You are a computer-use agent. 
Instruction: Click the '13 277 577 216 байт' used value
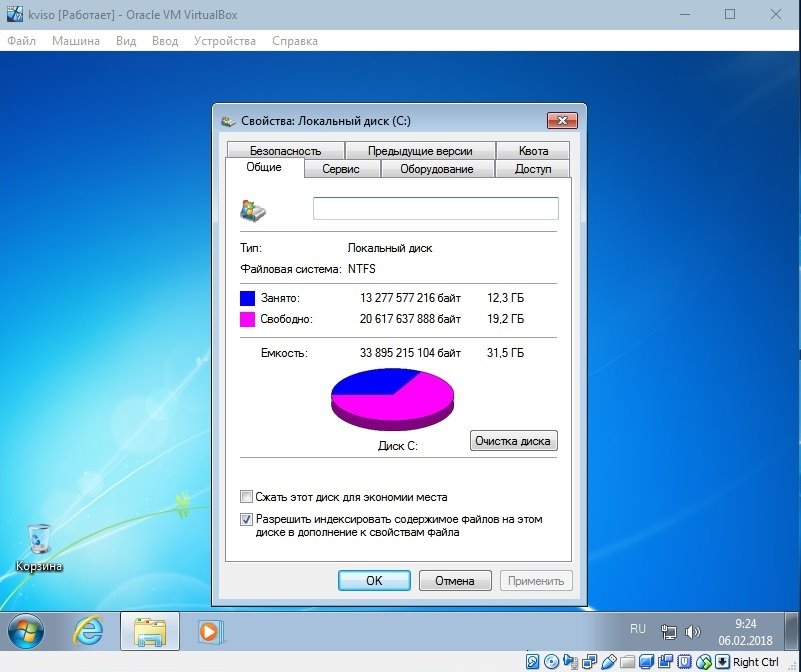pos(410,298)
